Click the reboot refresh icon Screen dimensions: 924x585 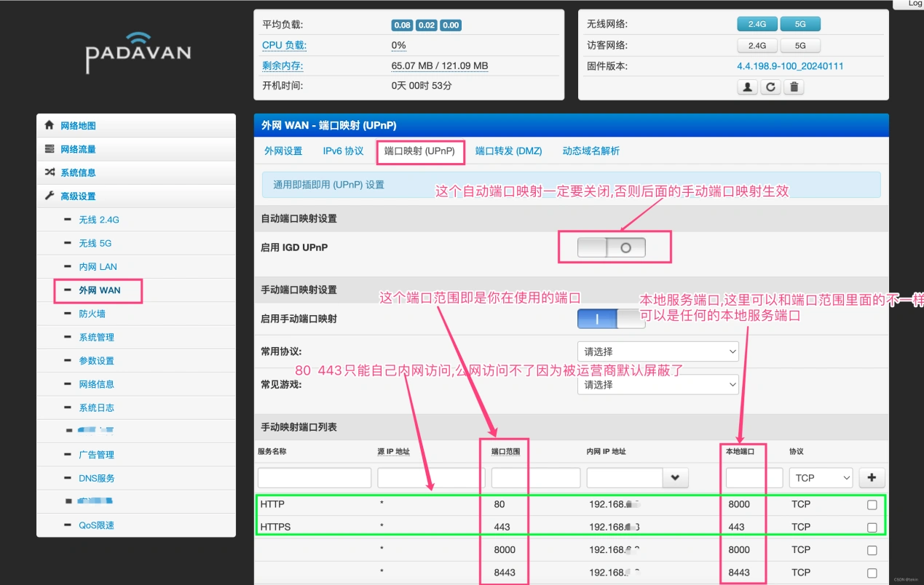pos(770,87)
